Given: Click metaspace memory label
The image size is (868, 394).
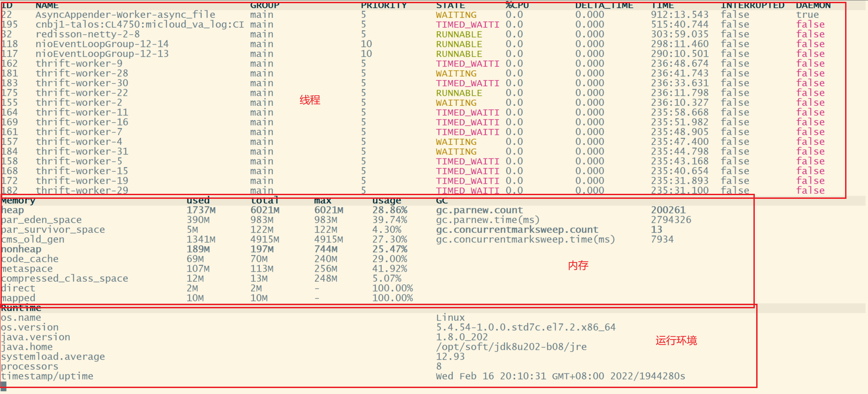Looking at the screenshot, I should coord(27,269).
